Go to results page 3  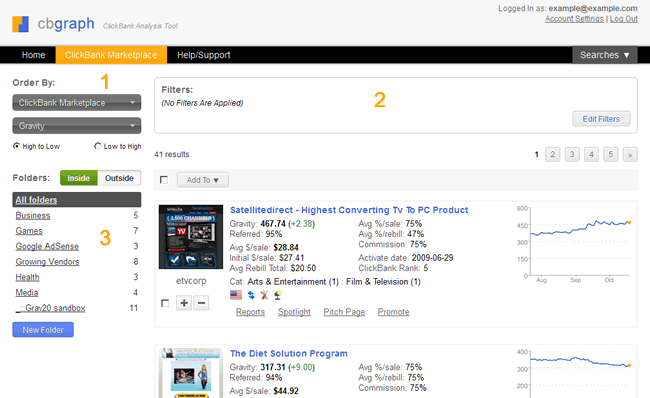tap(572, 155)
